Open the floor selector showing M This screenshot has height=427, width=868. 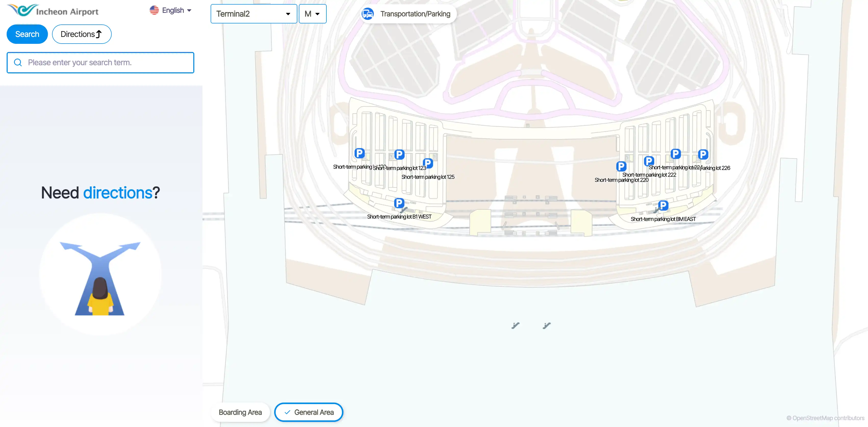coord(312,14)
